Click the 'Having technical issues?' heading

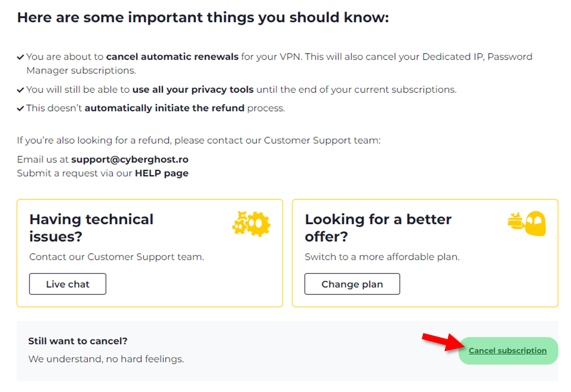[x=91, y=228]
